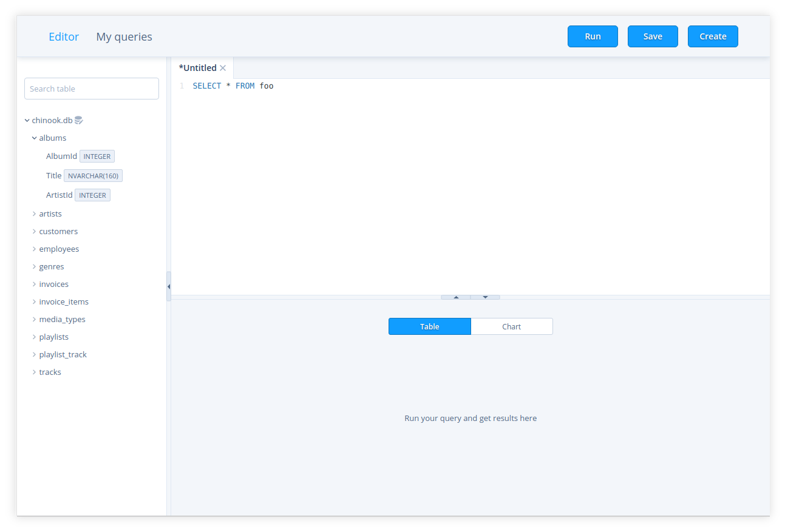Close the Untitled query tab
785x532 pixels.
point(223,68)
